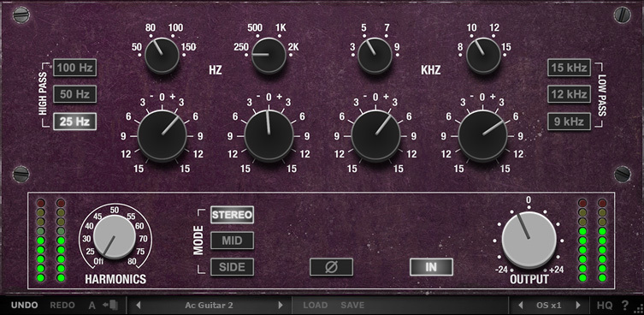This screenshot has width=644, height=315.
Task: Enable the 9 kHz low pass filter
Action: 569,122
